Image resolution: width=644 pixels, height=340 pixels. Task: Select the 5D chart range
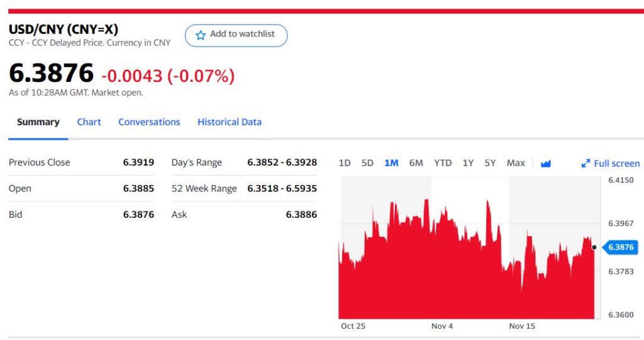pyautogui.click(x=367, y=163)
